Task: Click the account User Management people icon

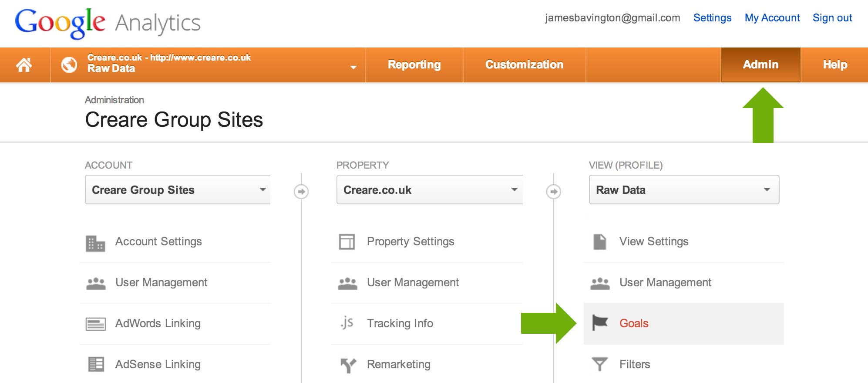Action: [96, 284]
